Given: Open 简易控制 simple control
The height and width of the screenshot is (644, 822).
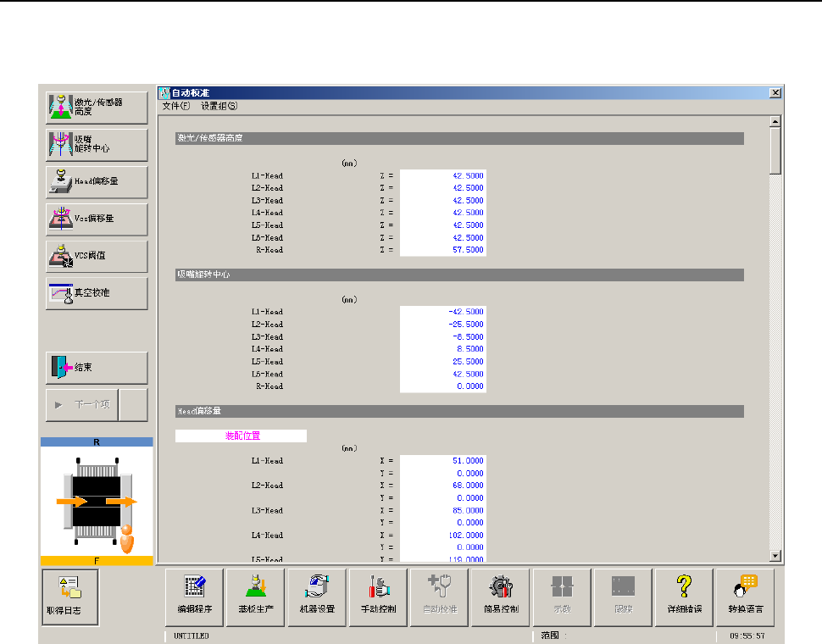Looking at the screenshot, I should (x=501, y=597).
